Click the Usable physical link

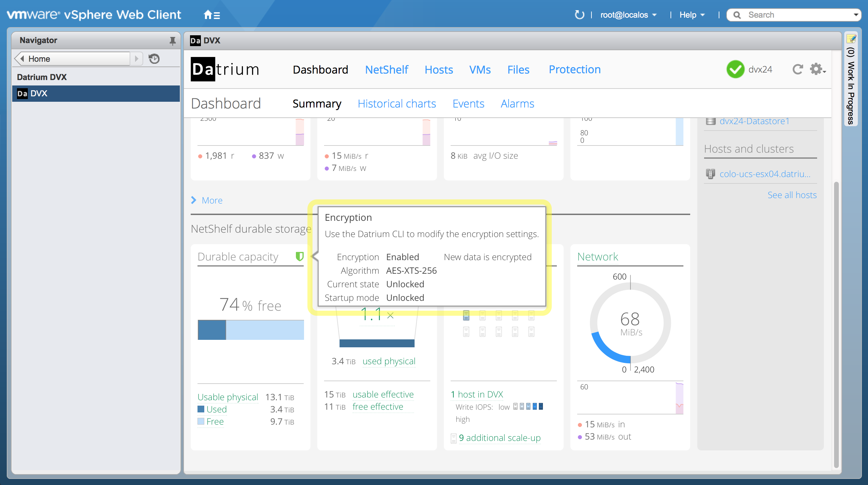(x=228, y=397)
